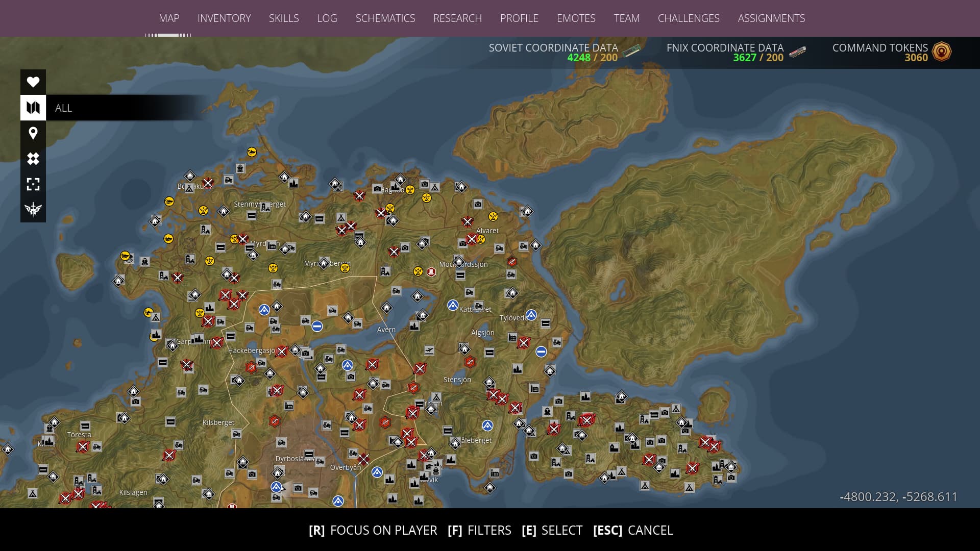Click [R] FOCUS ON PLAYER
This screenshot has height=551, width=980.
point(373,531)
